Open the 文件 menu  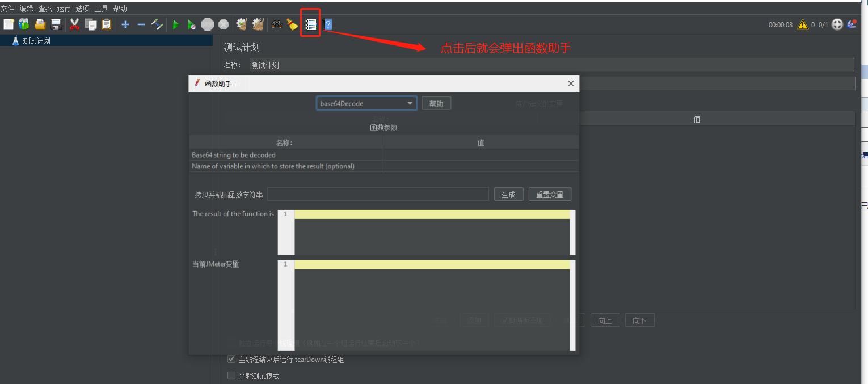click(8, 9)
